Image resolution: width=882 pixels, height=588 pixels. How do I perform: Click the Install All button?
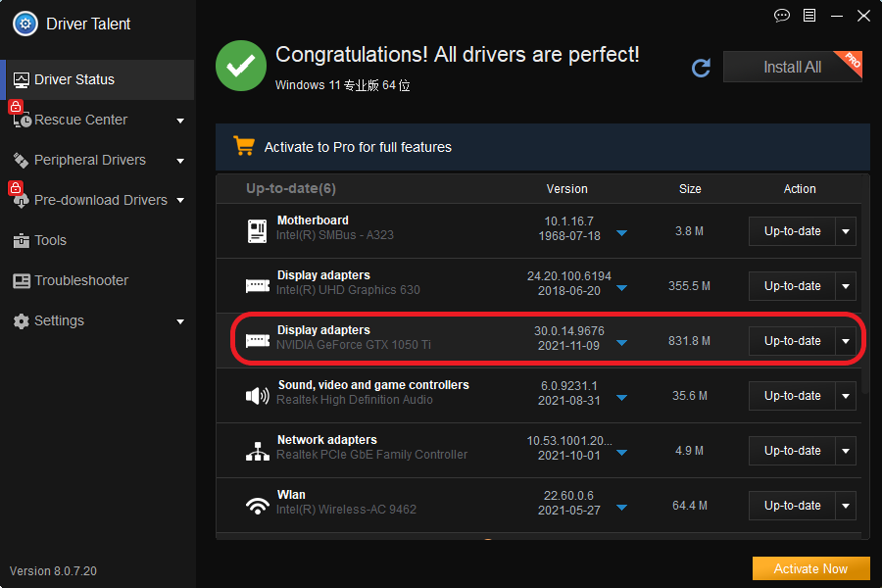(793, 67)
